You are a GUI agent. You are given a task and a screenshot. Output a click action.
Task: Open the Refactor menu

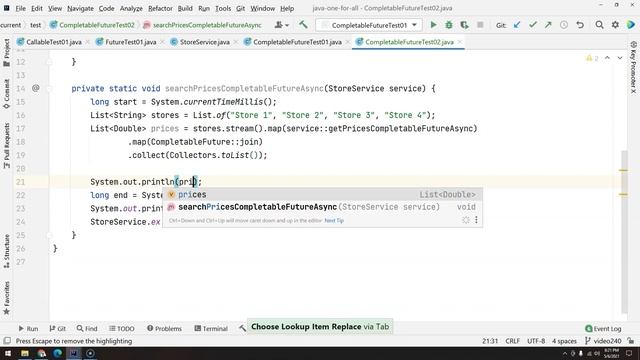[160, 8]
